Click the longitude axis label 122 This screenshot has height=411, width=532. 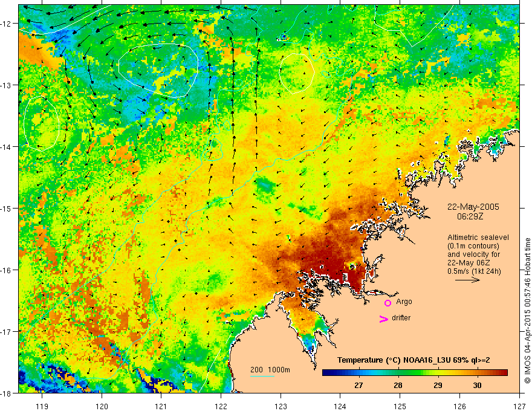[x=221, y=406]
